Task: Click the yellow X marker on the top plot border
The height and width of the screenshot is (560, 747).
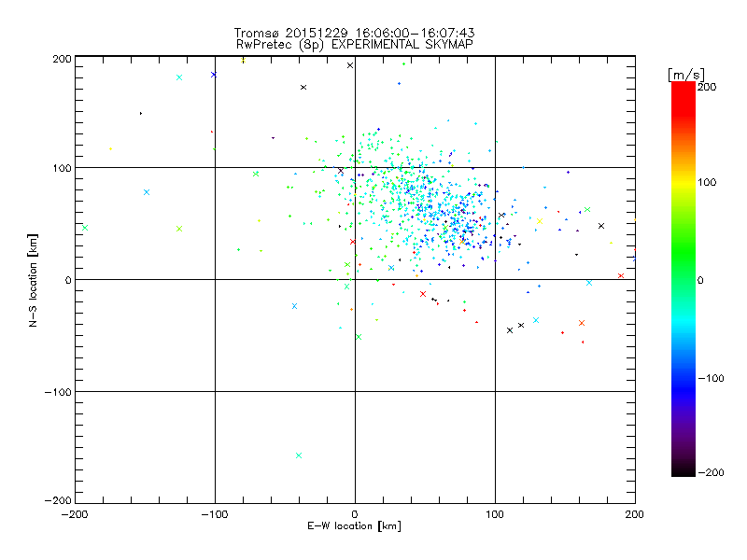Action: [243, 61]
